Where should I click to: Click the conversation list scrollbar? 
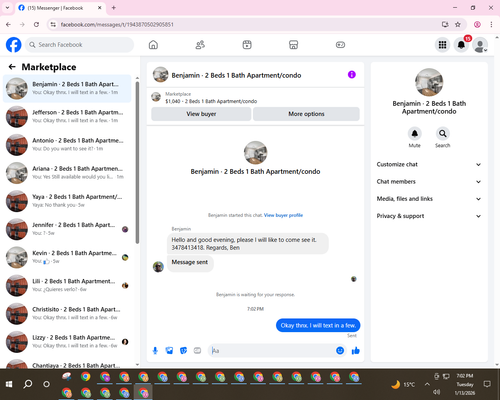tap(137, 163)
